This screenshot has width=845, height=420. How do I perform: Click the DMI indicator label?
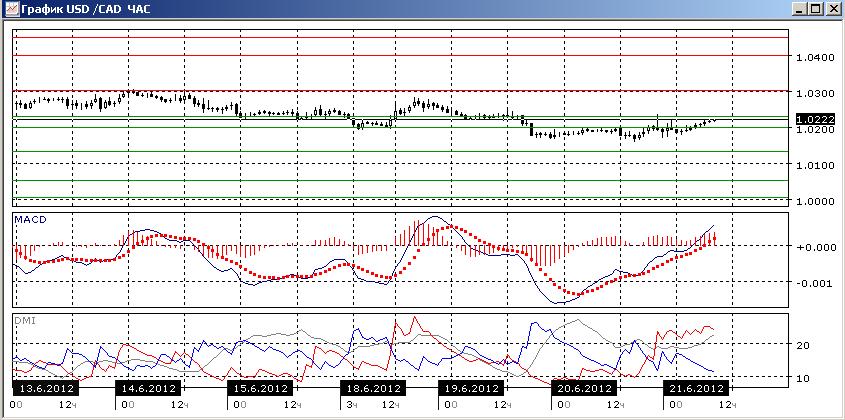click(24, 320)
